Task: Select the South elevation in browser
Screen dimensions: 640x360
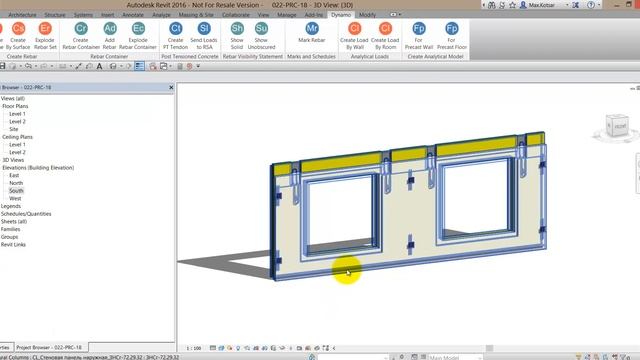Action: (16, 191)
